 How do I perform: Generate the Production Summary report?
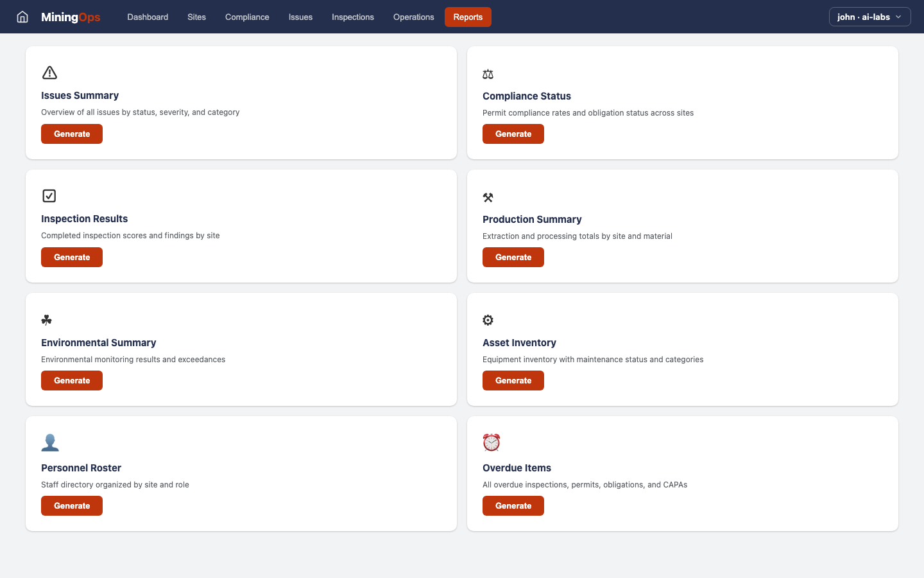point(513,257)
